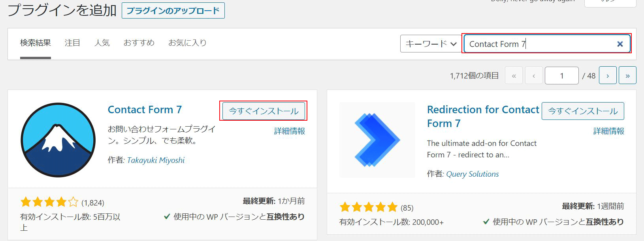Open the おすすめ tab

[x=139, y=43]
